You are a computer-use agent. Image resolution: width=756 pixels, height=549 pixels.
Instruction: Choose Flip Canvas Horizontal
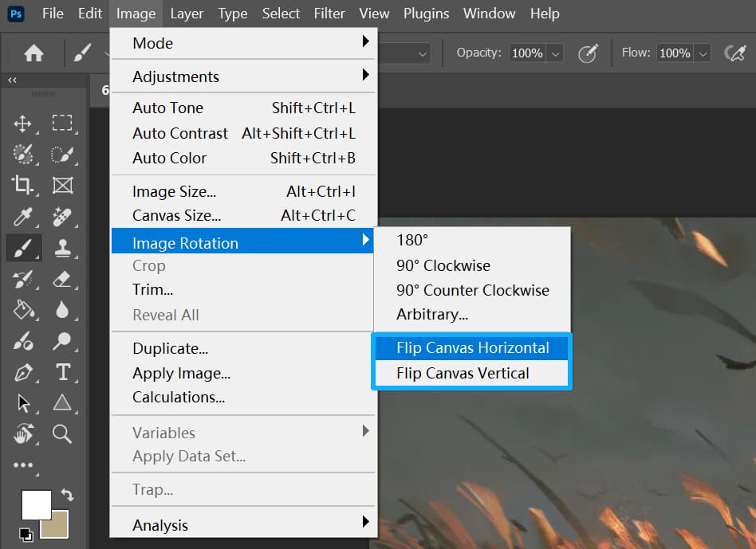(472, 347)
